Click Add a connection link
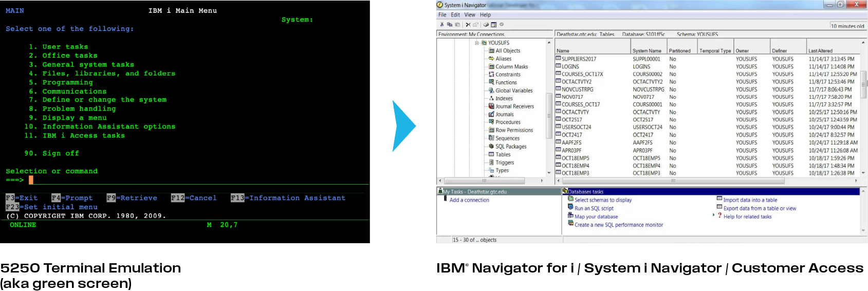The image size is (868, 291). (x=469, y=200)
